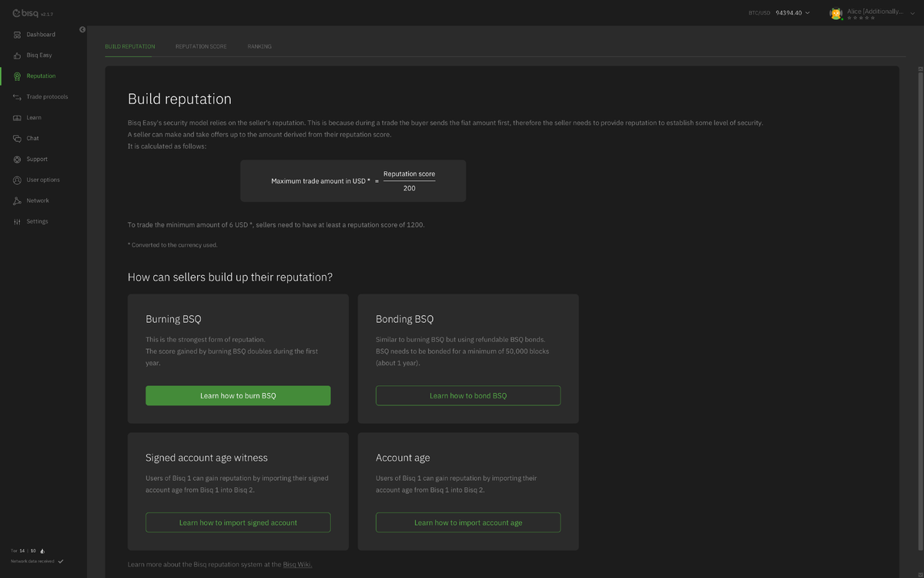Viewport: 924px width, 578px height.
Task: Switch to the Reputation score tab
Action: point(201,47)
